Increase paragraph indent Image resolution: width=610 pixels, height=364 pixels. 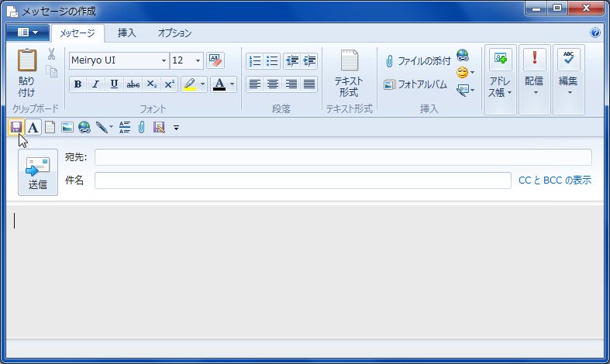309,60
